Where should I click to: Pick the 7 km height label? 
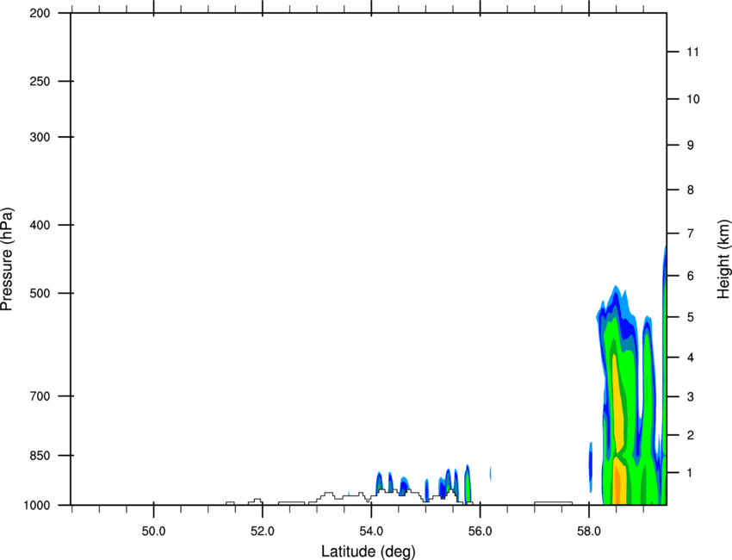[691, 233]
